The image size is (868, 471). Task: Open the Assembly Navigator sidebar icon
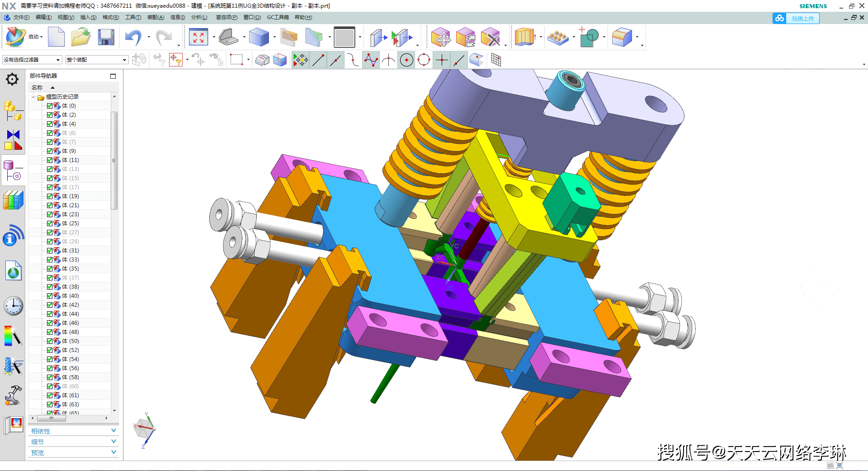point(13,110)
